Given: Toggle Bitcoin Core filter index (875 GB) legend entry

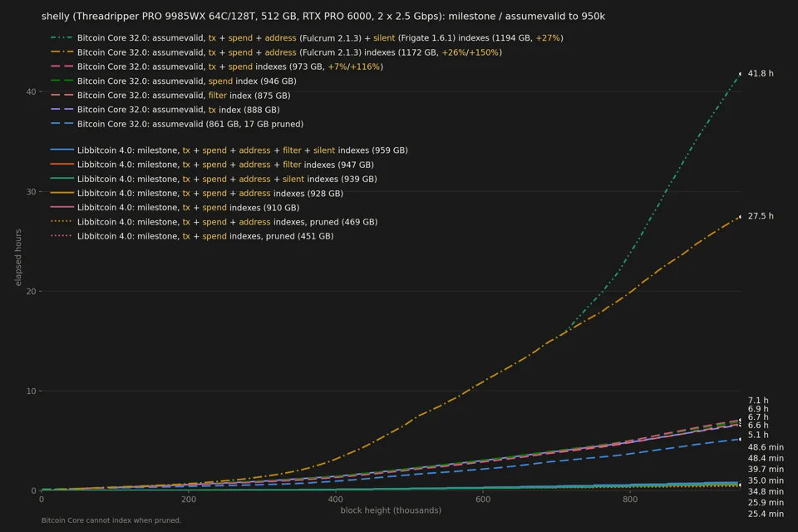Looking at the screenshot, I should pos(170,96).
